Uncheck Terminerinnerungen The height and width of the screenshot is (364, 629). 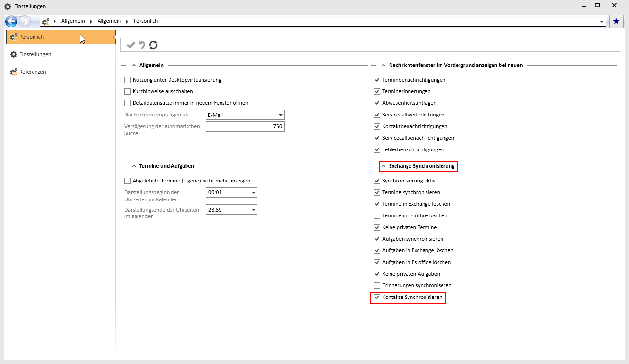point(377,91)
